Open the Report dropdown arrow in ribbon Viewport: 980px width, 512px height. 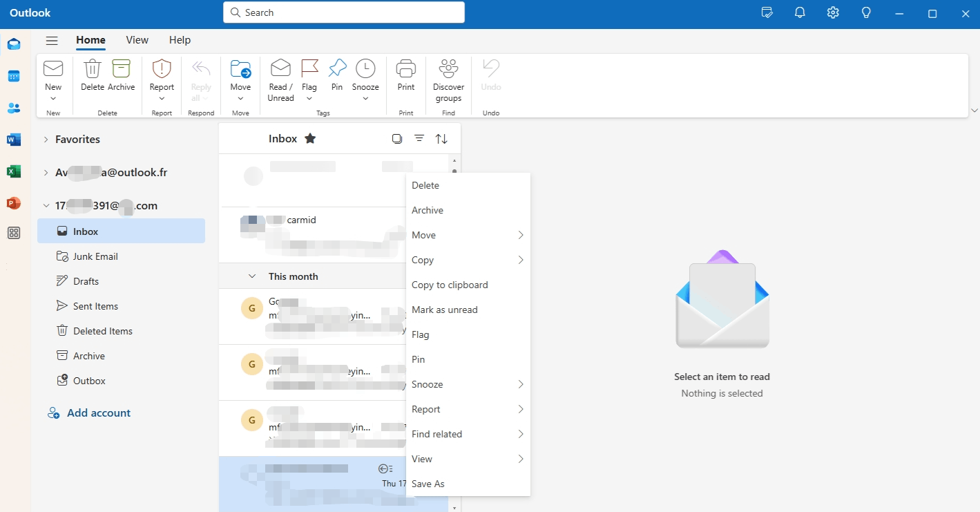162,99
